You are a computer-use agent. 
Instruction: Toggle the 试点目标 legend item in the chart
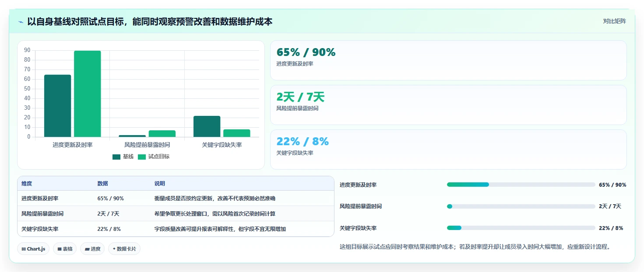pyautogui.click(x=154, y=157)
